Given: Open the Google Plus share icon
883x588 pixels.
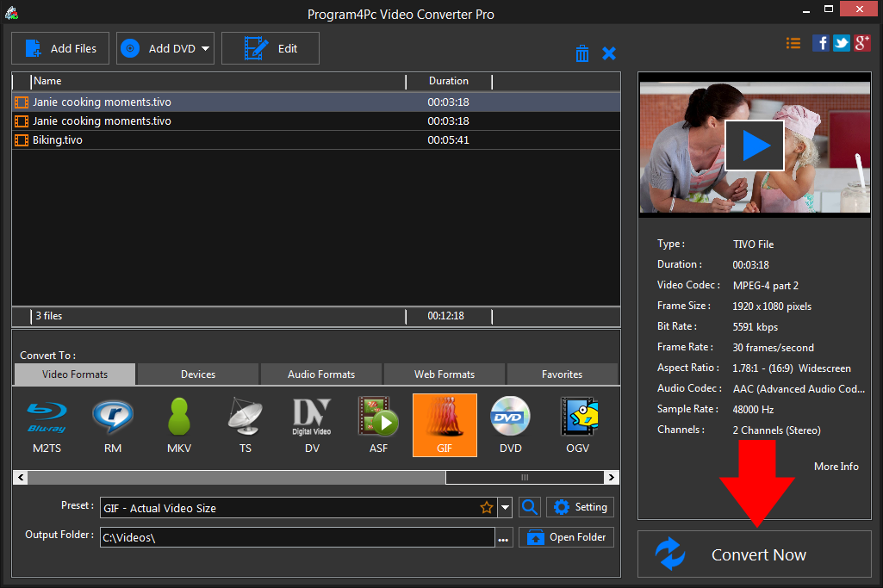Looking at the screenshot, I should click(862, 43).
